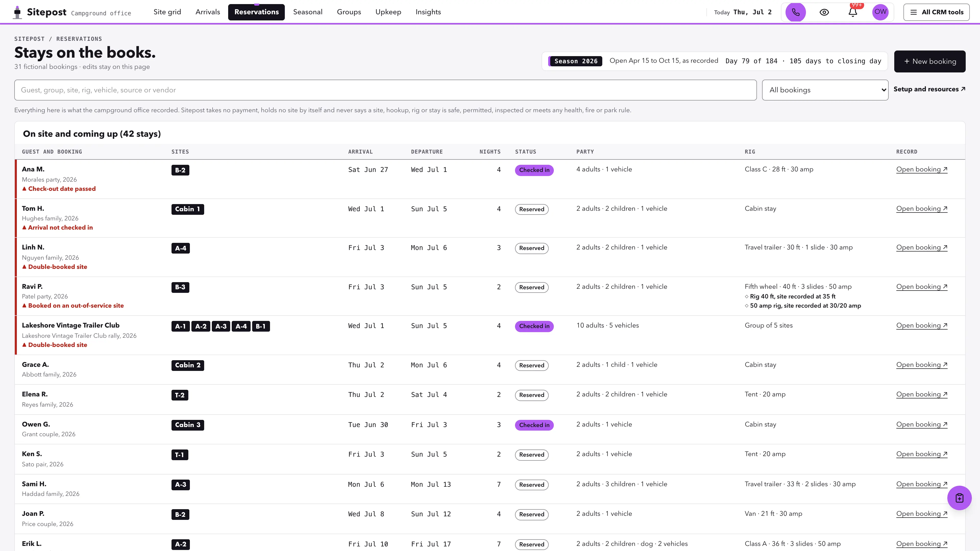Click the Cabin 1 site badge
This screenshot has height=551, width=980.
(188, 209)
